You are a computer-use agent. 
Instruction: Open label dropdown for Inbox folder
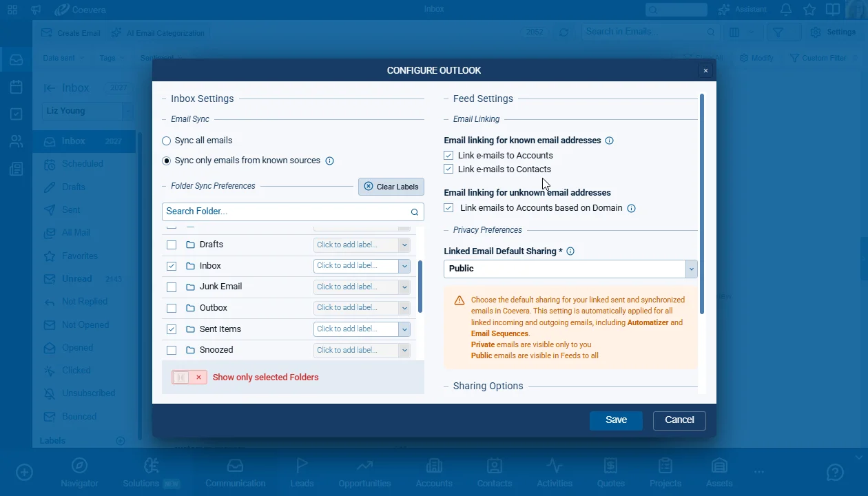(404, 266)
